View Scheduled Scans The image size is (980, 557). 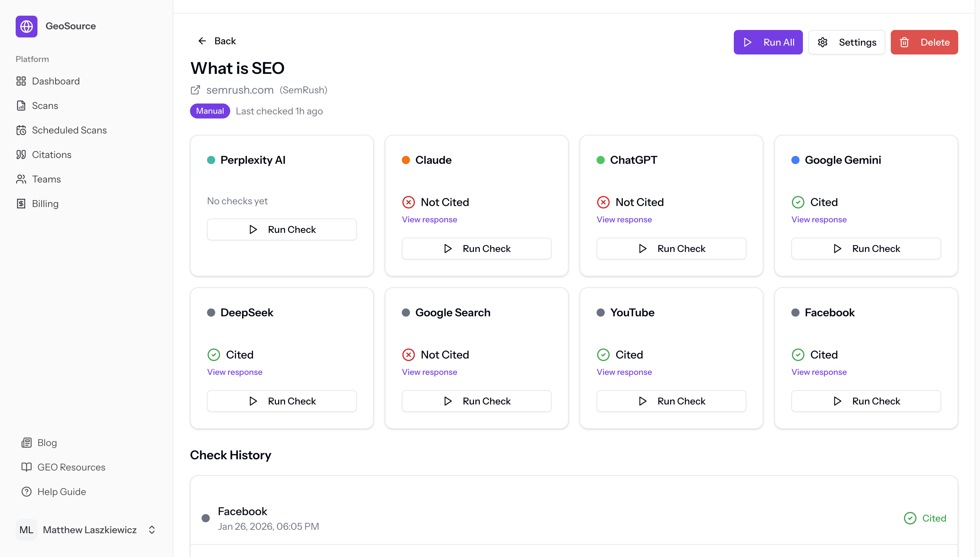(69, 130)
